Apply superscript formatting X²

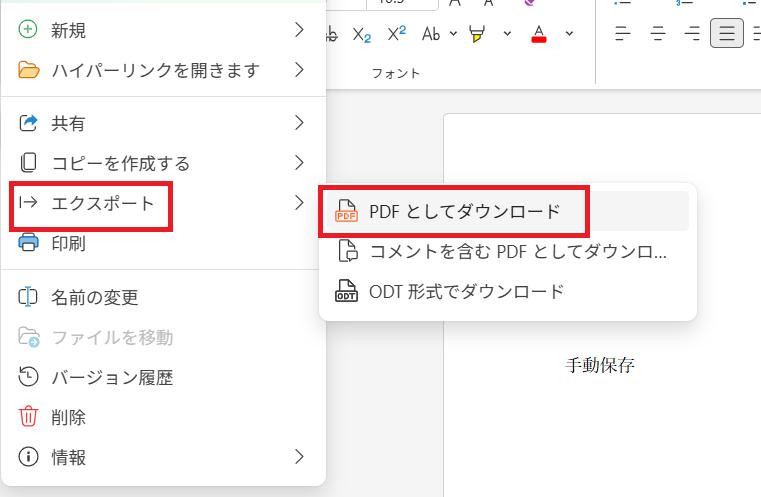[x=397, y=34]
